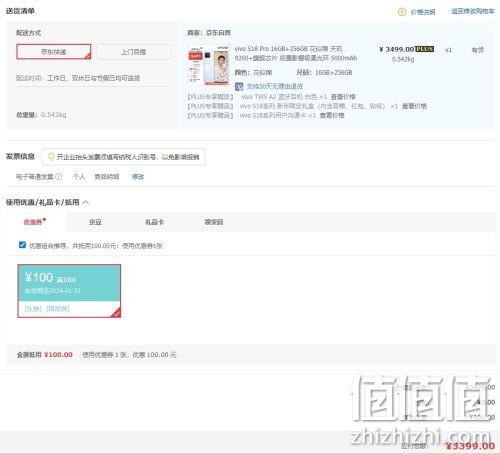Viewport: 500px width, 454px height.
Task: Click the electronic invoice info icon
Action: (58, 177)
